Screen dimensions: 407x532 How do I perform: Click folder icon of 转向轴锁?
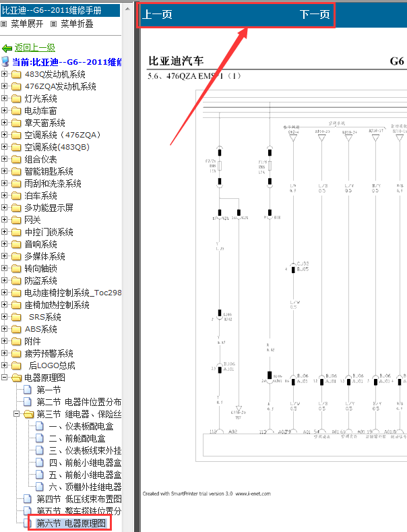tap(16, 269)
